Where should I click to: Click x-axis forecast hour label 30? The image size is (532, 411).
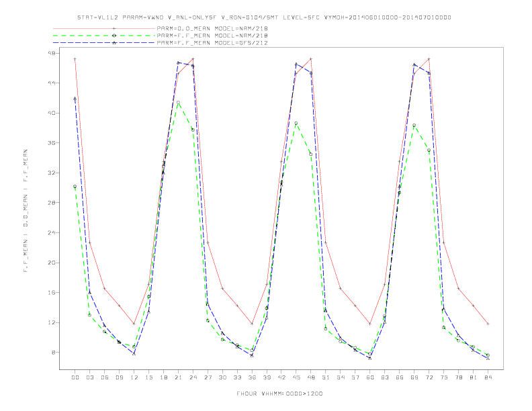[222, 377]
